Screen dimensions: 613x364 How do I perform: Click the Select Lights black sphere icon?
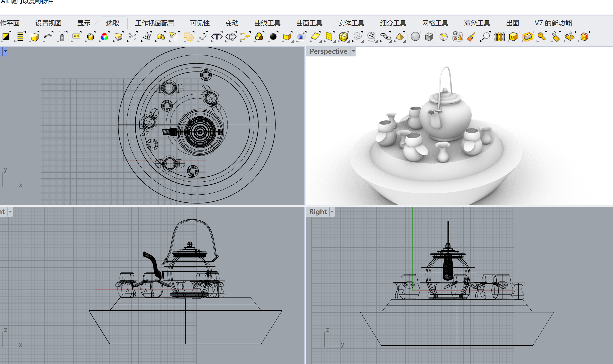[x=273, y=37]
